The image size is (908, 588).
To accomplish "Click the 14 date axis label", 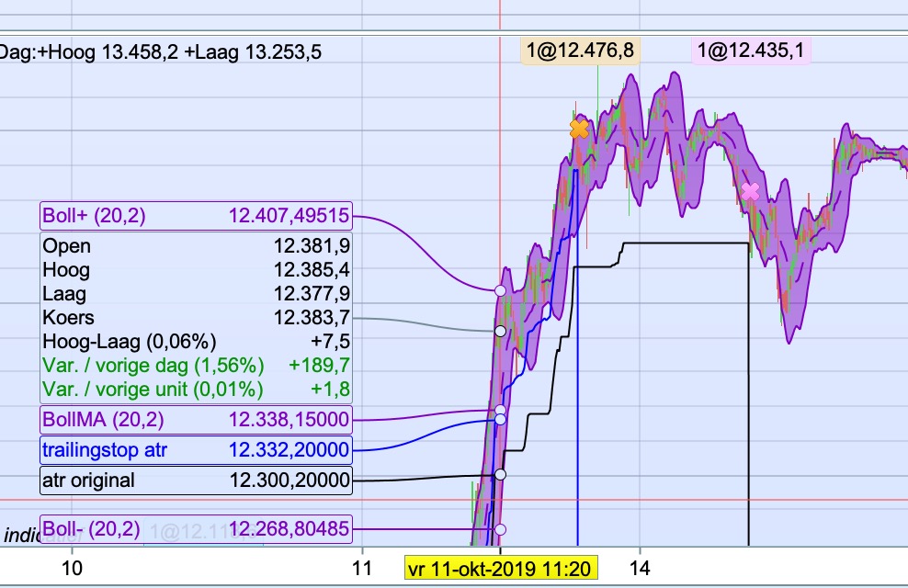I will (640, 569).
